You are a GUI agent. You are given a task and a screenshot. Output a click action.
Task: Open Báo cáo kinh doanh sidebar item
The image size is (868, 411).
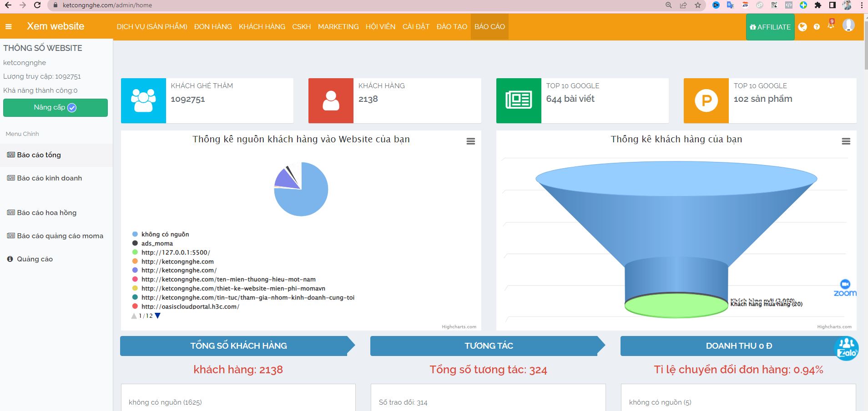pos(49,178)
